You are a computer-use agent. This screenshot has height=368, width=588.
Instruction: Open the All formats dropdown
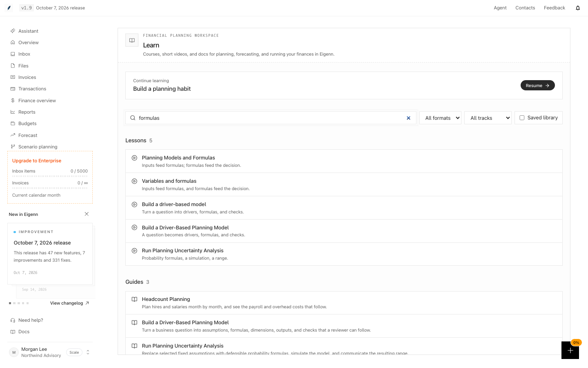(441, 118)
